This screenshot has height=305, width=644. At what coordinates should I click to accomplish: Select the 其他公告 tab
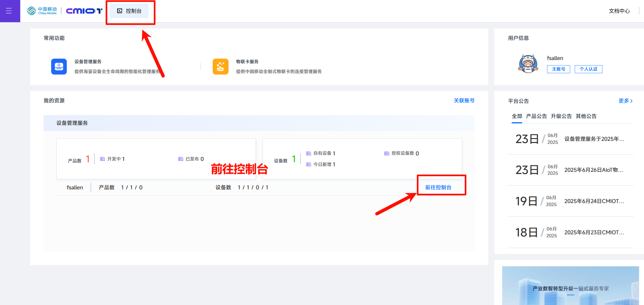(586, 116)
